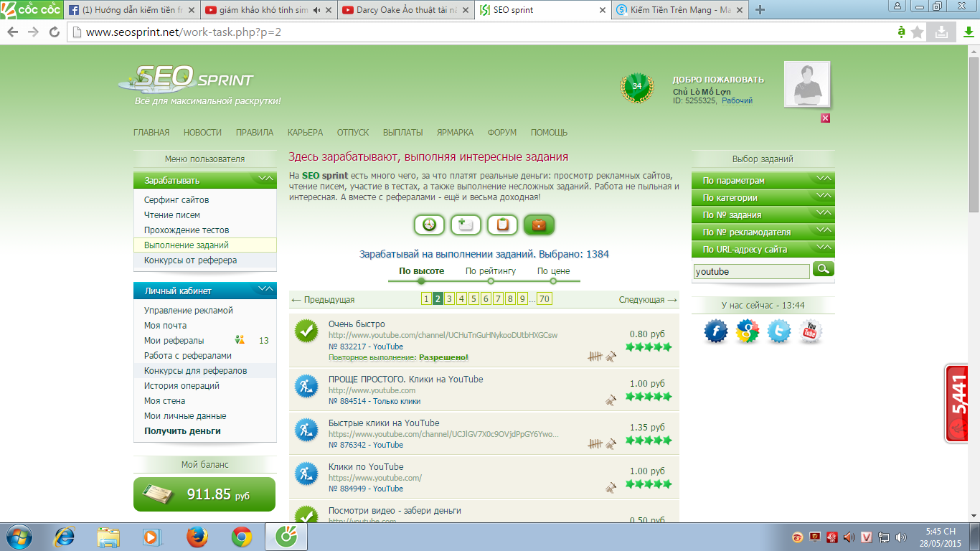Image resolution: width=980 pixels, height=551 pixels.
Task: Click the browser address bar
Action: (x=481, y=32)
